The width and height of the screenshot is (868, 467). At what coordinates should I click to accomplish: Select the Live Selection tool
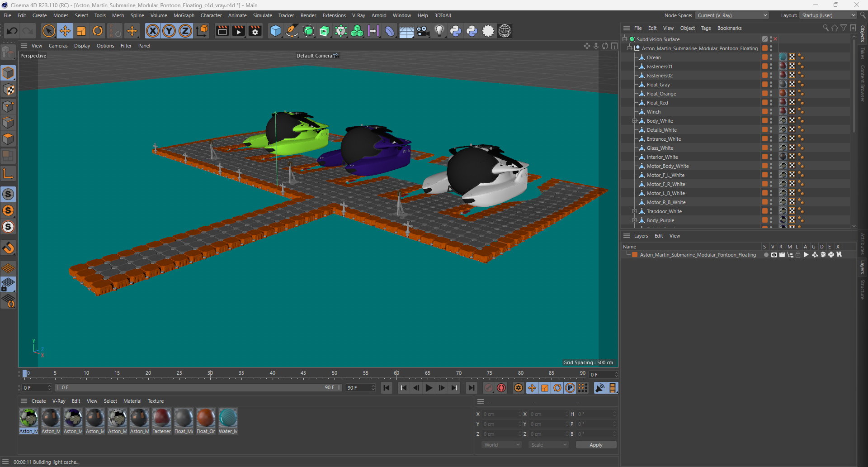[x=48, y=31]
